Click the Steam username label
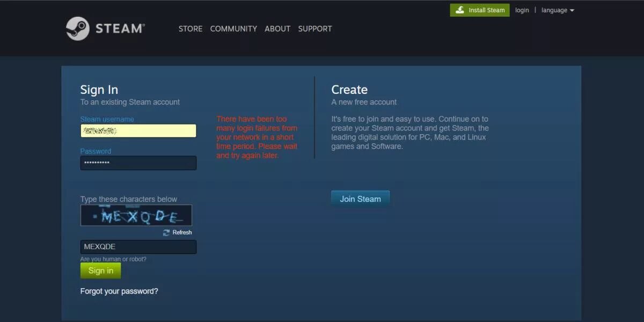 pos(107,119)
